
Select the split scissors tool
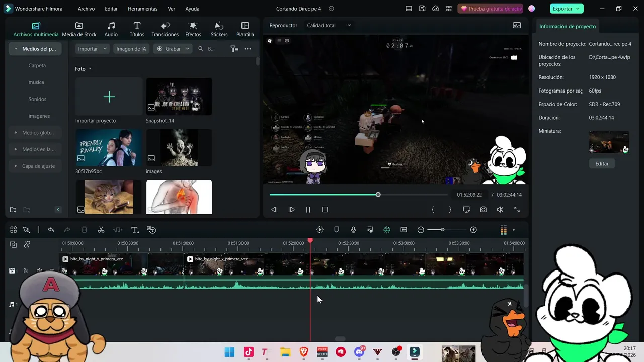(x=101, y=230)
